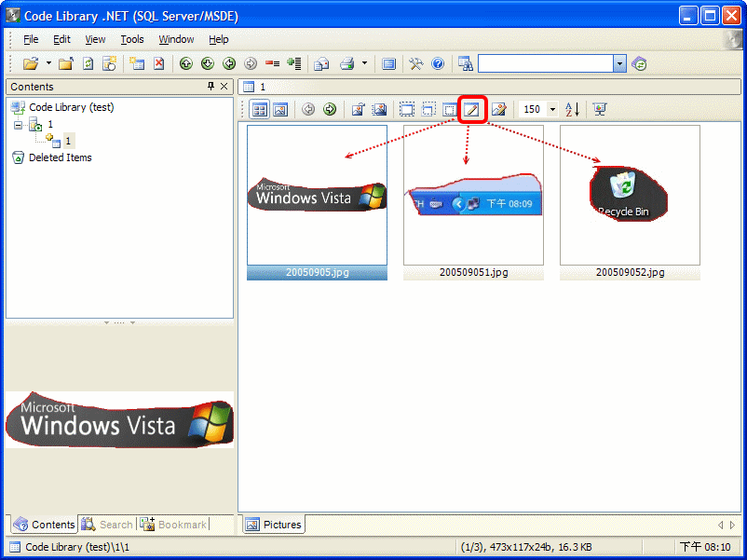The image size is (747, 560).
Task: Expand the search box dropdown arrow
Action: click(x=619, y=63)
